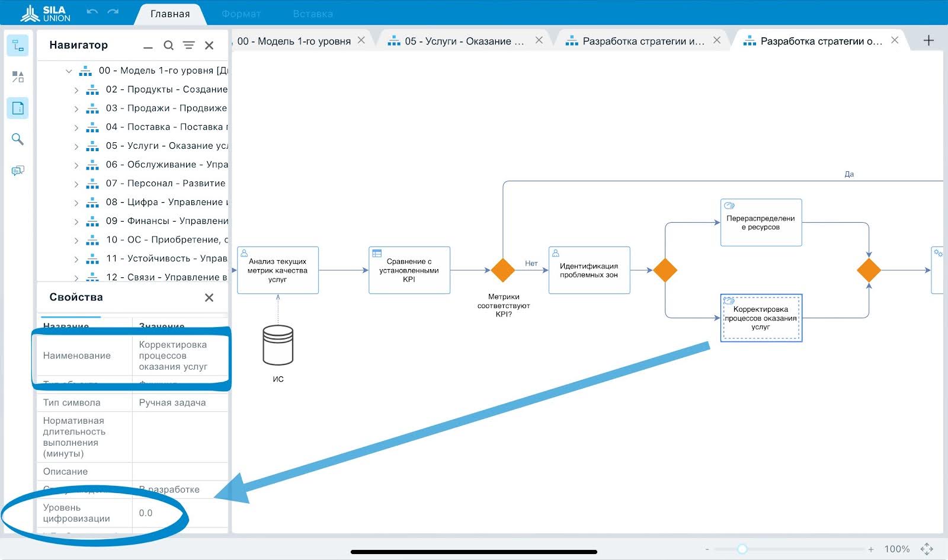Click the fullscreen icon near zoom controls

(928, 549)
